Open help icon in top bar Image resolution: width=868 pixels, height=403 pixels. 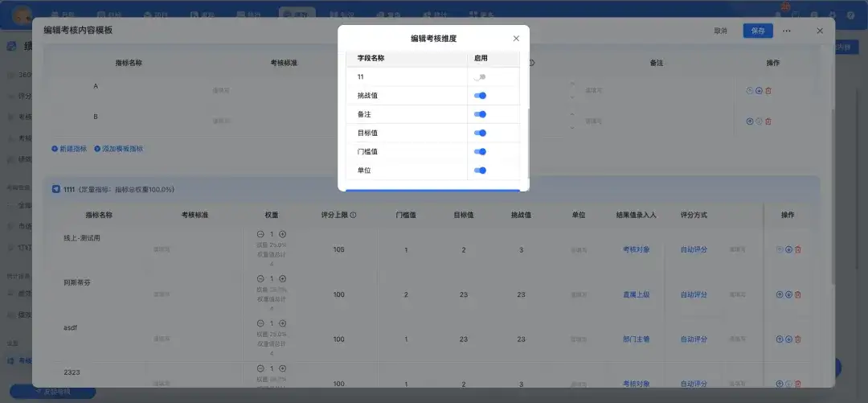(851, 15)
